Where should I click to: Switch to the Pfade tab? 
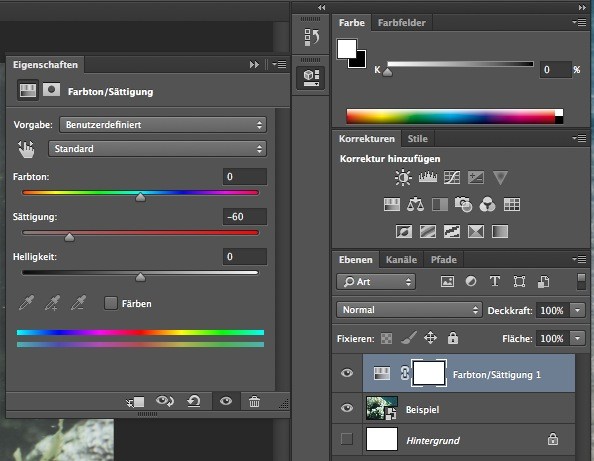(x=444, y=259)
